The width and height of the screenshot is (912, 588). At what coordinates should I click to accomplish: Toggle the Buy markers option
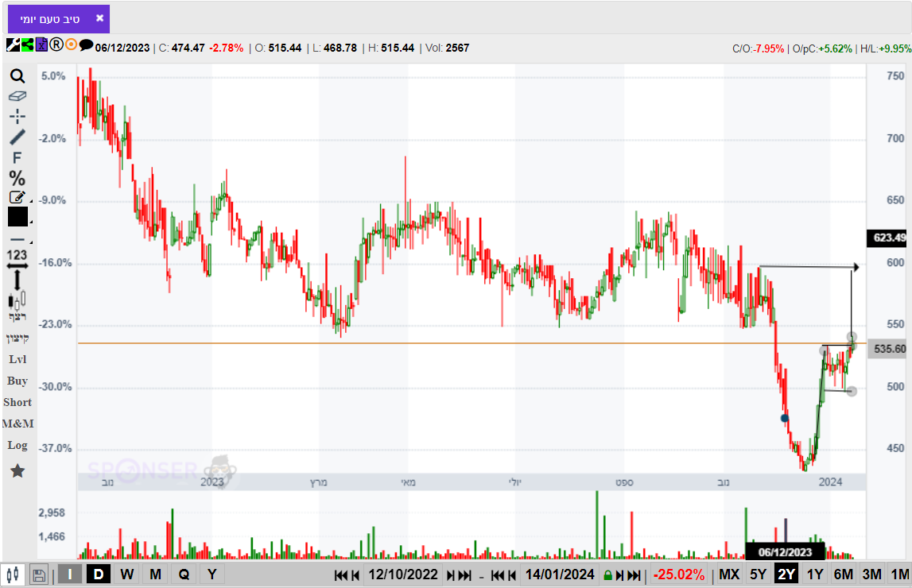coord(17,381)
